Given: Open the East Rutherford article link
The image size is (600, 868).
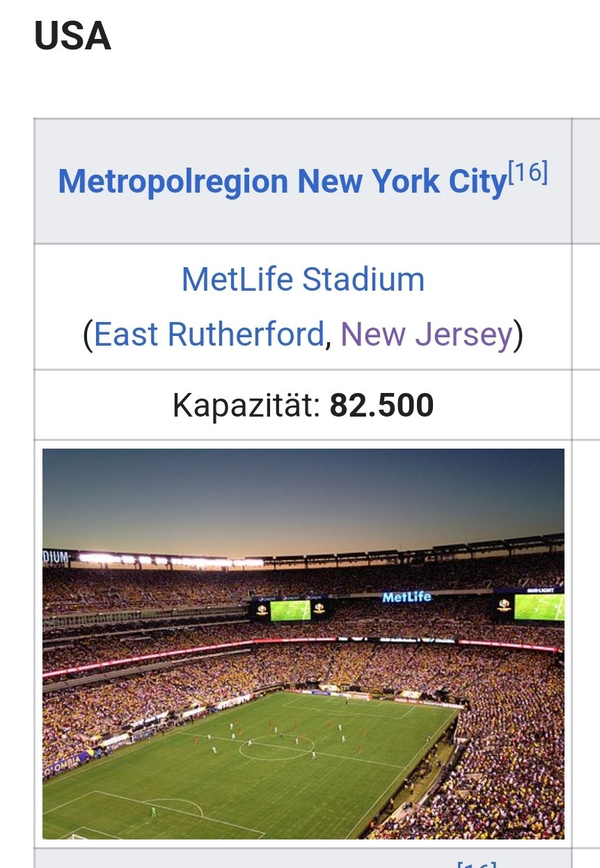Looking at the screenshot, I should 209,335.
